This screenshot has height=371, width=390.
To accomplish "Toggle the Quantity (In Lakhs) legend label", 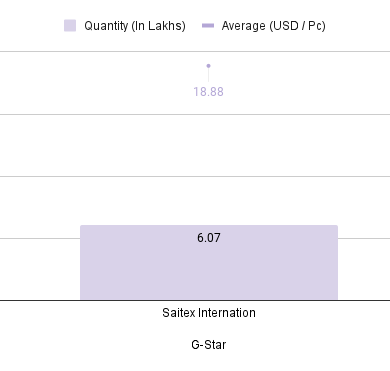I will coord(135,26).
